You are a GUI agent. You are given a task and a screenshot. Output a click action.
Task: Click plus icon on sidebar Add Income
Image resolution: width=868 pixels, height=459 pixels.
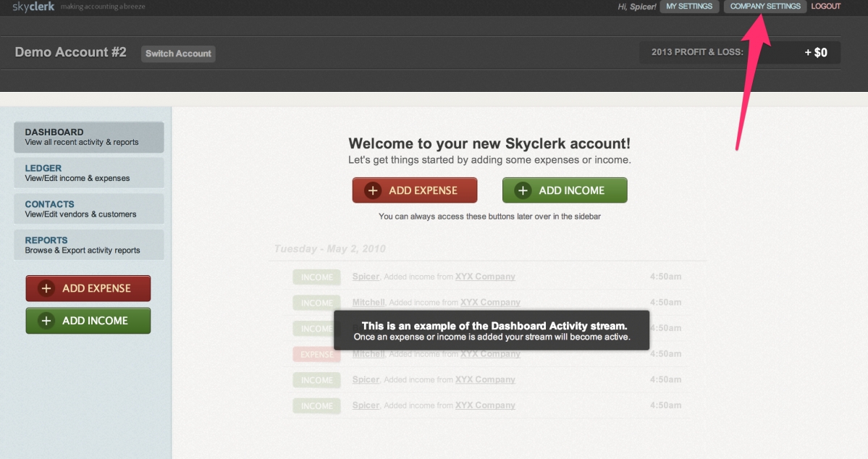(x=46, y=321)
